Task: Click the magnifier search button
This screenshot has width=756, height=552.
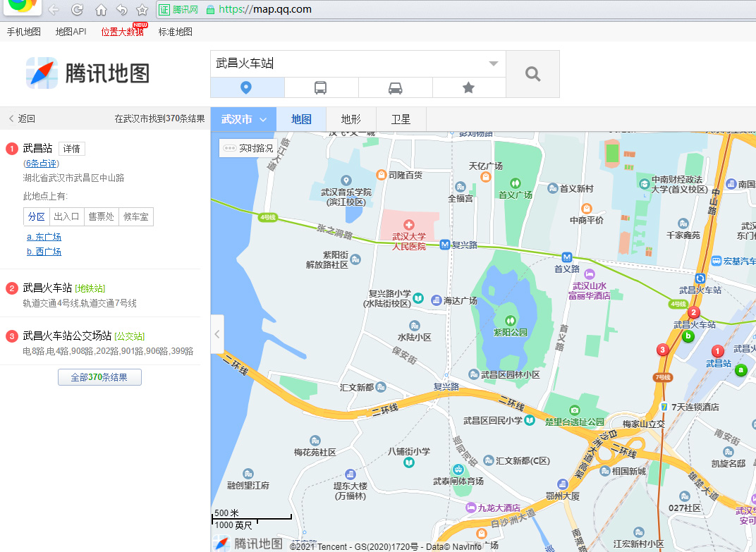Action: point(532,74)
